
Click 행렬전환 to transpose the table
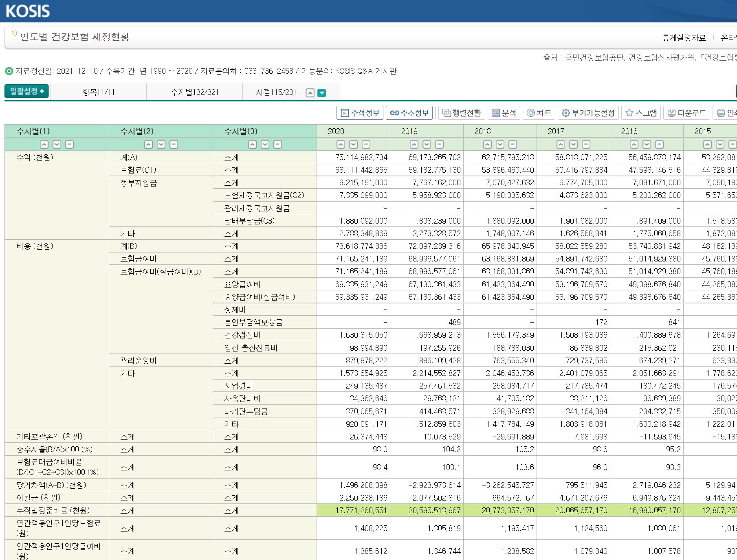coord(462,113)
